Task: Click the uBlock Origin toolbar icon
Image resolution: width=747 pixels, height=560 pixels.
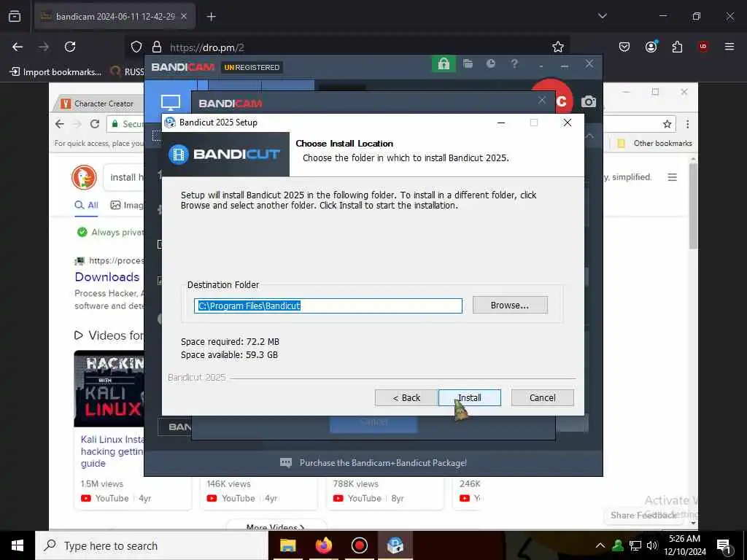Action: pyautogui.click(x=703, y=47)
